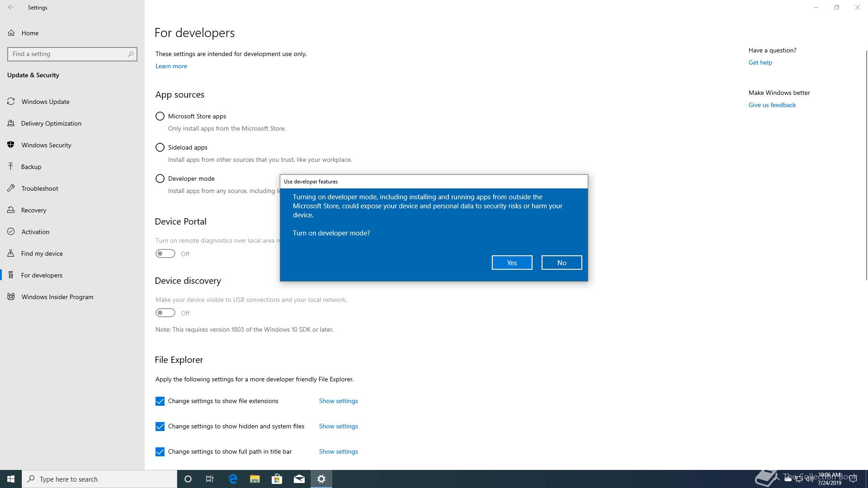Click No in developer features dialog
868x488 pixels.
click(561, 263)
